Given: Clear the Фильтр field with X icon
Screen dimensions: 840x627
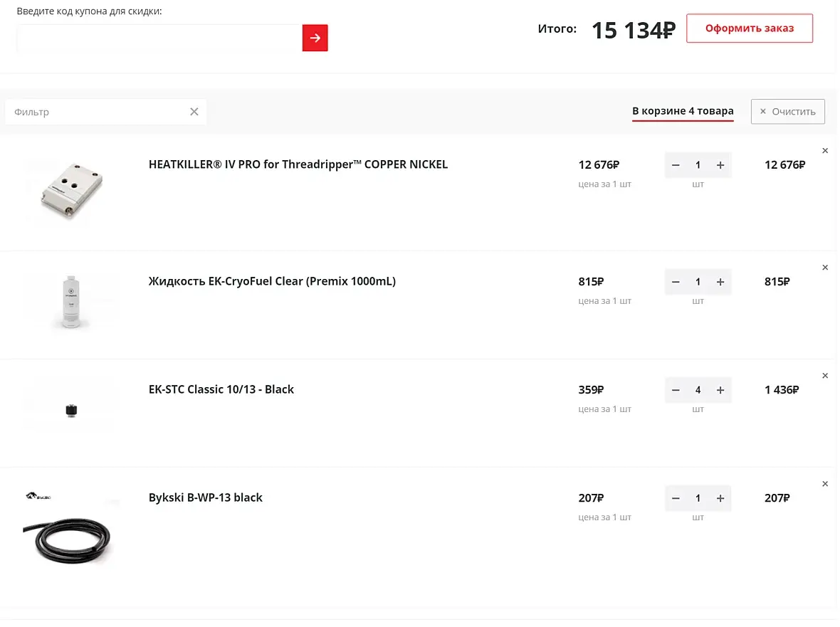Looking at the screenshot, I should (x=194, y=111).
